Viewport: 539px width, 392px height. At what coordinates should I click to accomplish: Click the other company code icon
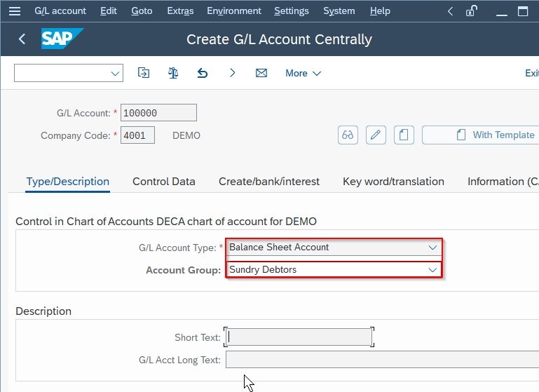tap(144, 73)
